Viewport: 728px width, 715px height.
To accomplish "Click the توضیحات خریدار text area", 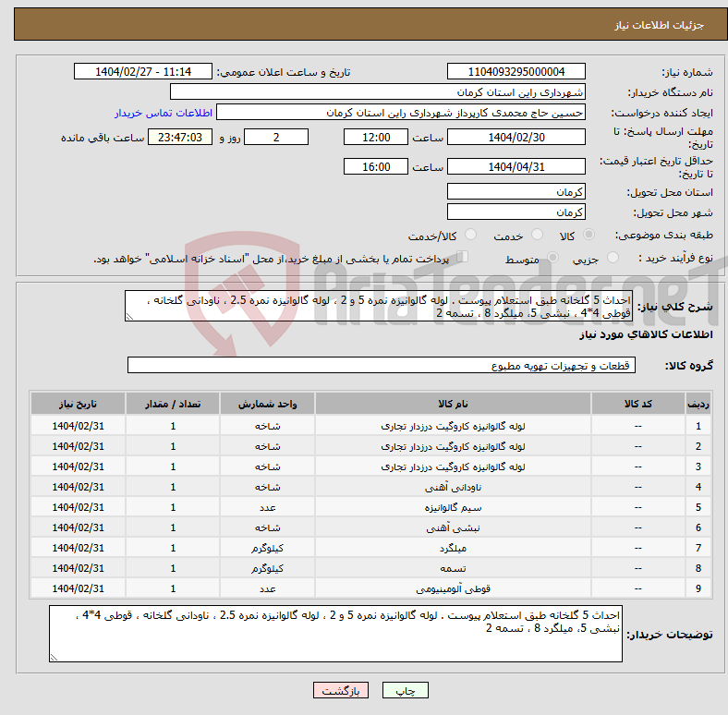I will 335,635.
